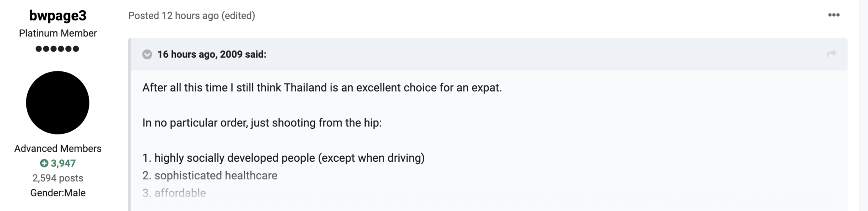
Task: Click list item "highly socially developed people"
Action: pos(283,158)
